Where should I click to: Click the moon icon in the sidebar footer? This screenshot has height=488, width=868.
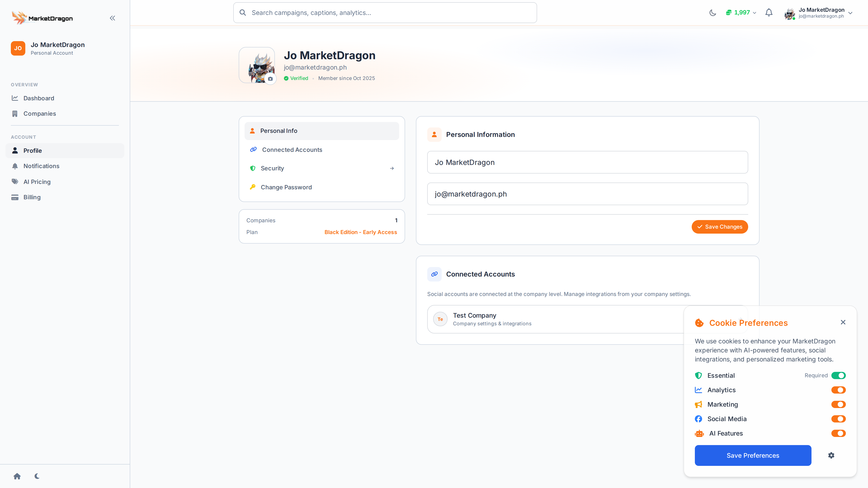[x=37, y=476]
